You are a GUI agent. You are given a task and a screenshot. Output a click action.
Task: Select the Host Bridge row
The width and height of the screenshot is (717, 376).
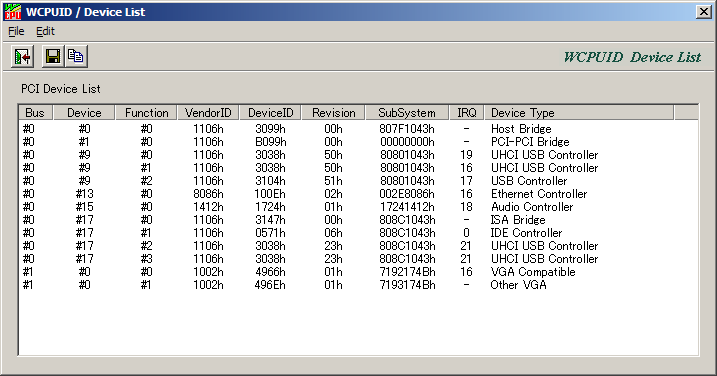(x=358, y=129)
